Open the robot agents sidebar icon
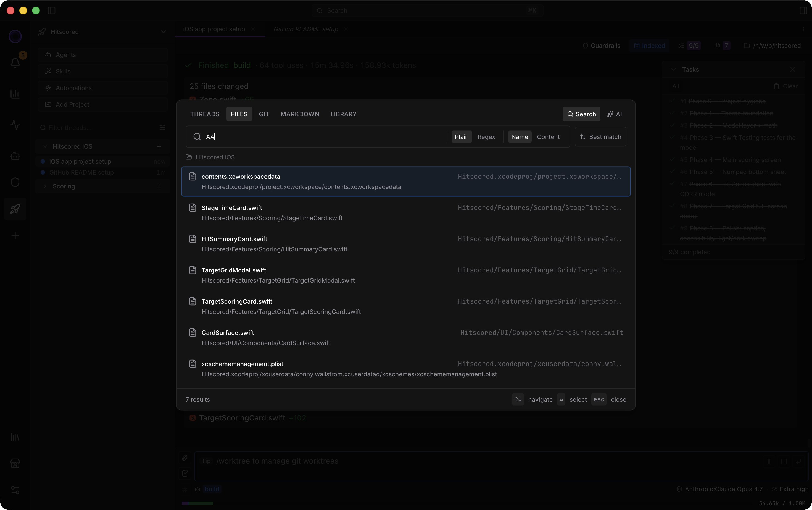 [15, 156]
